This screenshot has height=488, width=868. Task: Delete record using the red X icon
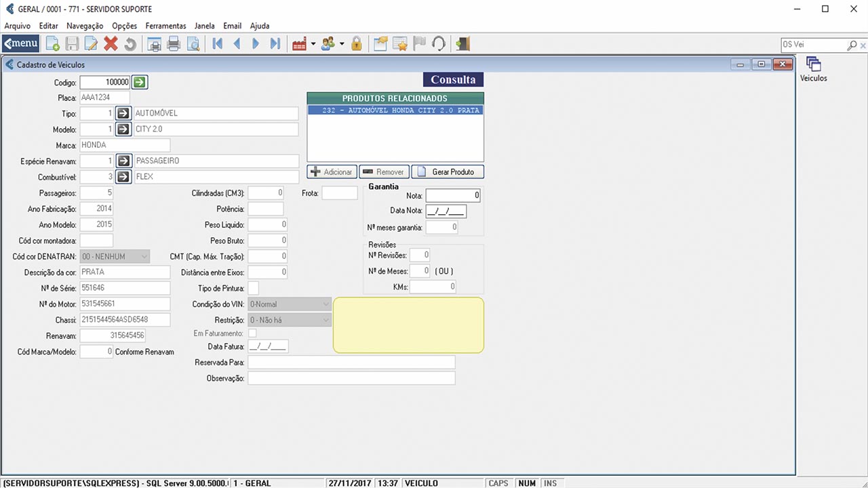coord(111,44)
